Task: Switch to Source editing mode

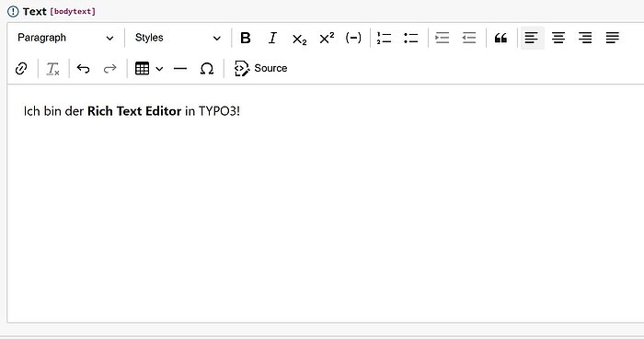Action: [x=260, y=68]
